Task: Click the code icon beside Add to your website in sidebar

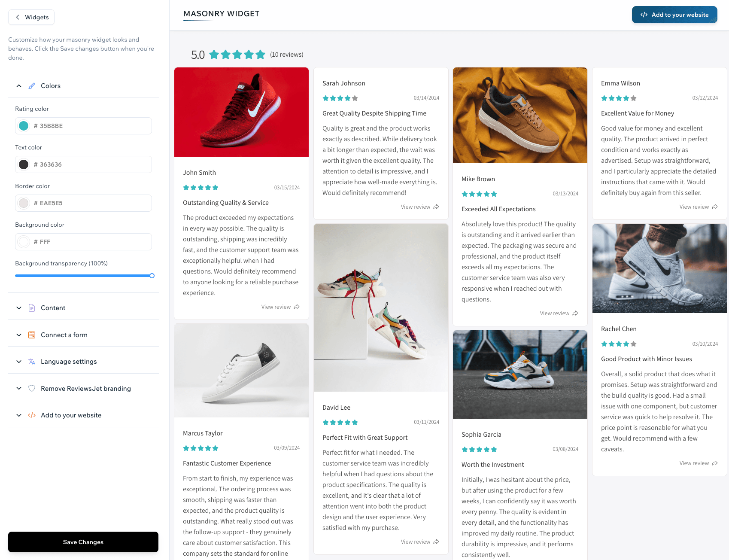Action: click(x=32, y=415)
